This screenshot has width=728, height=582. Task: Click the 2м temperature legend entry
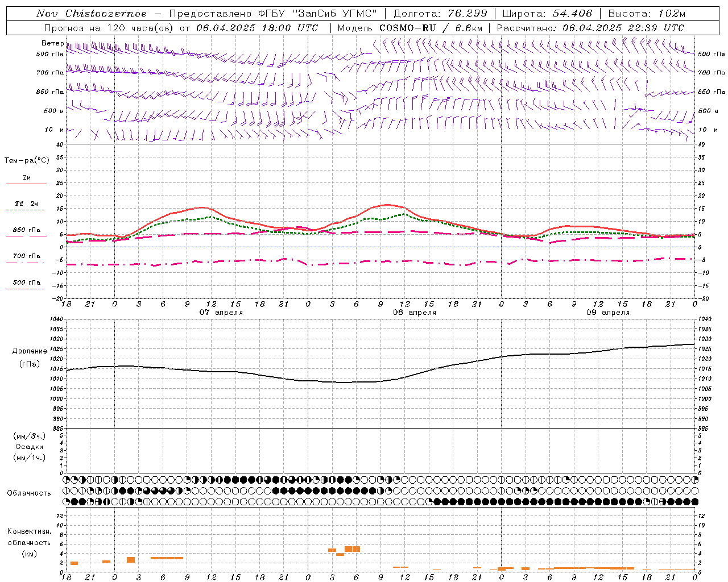[x=27, y=178]
